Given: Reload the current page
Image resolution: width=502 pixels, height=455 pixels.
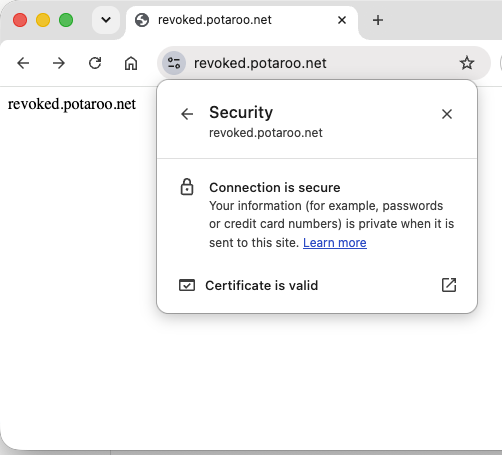Looking at the screenshot, I should [95, 63].
